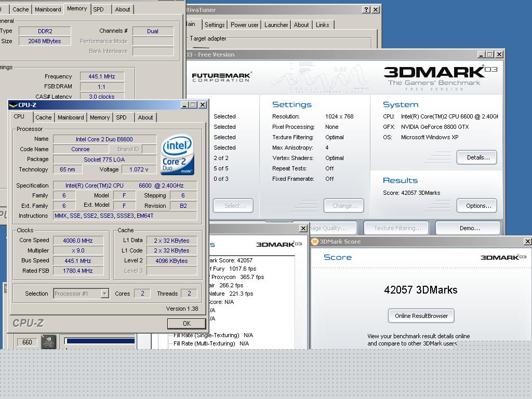Open the Processor #1 selection dropdown
Viewport: 532px width, 399px height.
(x=105, y=294)
